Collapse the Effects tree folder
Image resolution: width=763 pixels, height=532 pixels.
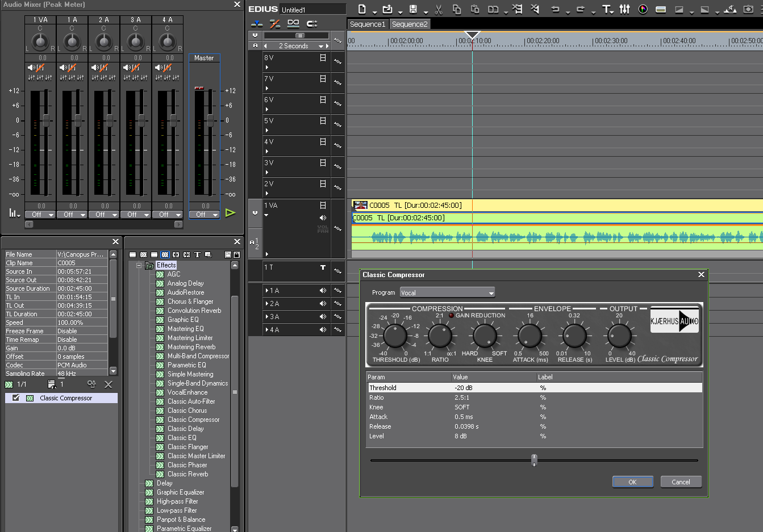point(139,265)
